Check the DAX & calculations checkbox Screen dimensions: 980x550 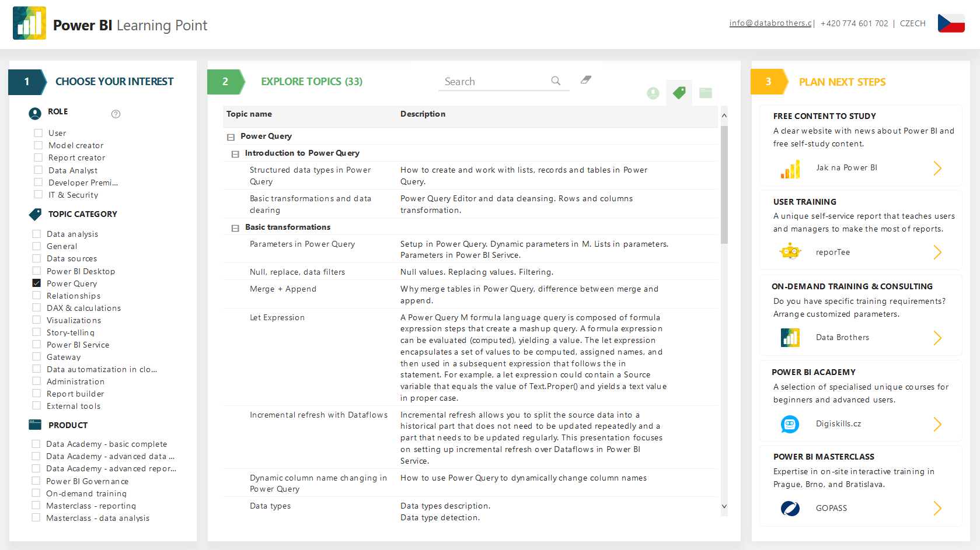point(37,307)
